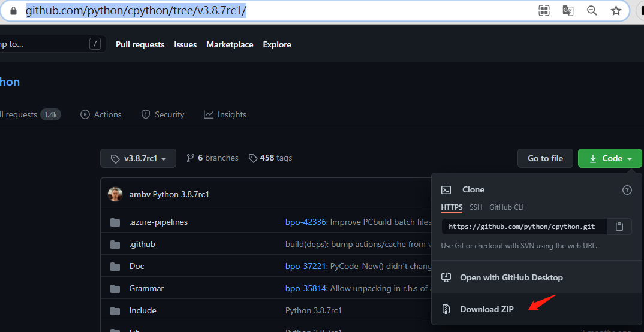Click the Actions play-circle icon

85,114
